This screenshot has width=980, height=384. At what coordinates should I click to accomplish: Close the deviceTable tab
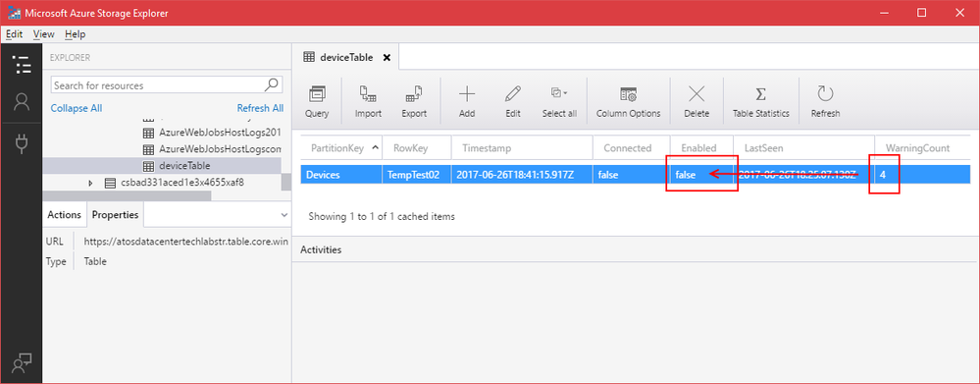click(387, 58)
